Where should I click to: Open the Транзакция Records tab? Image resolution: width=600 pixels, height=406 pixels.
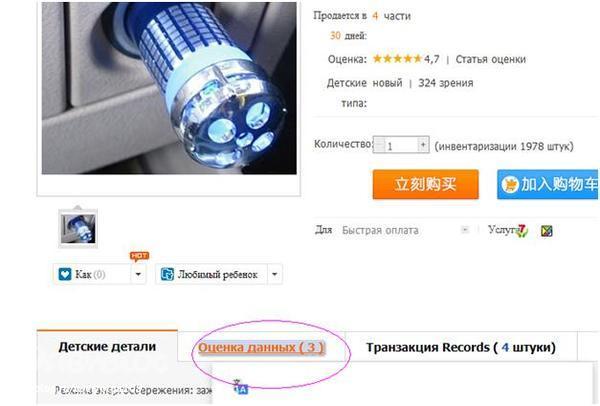[461, 347]
